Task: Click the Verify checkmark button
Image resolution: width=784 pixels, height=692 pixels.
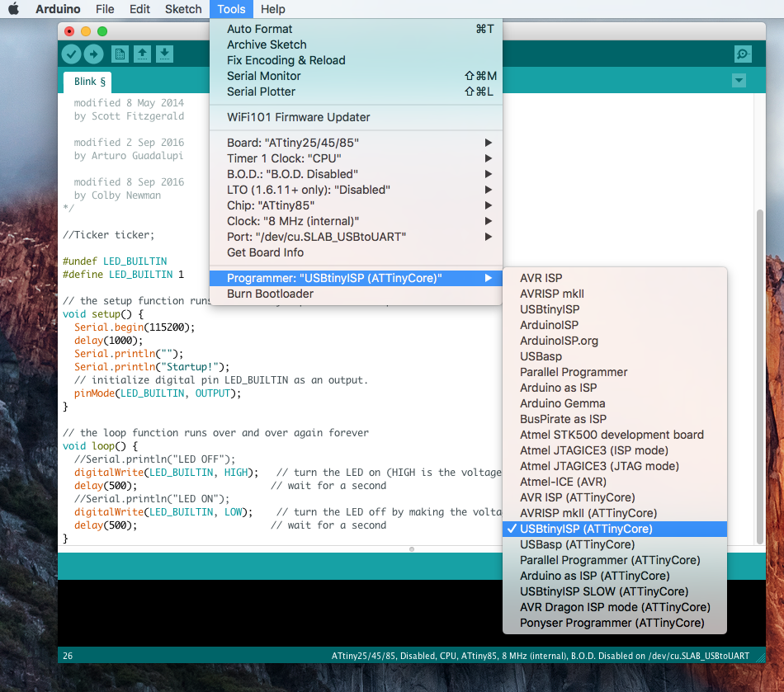Action: [72, 54]
